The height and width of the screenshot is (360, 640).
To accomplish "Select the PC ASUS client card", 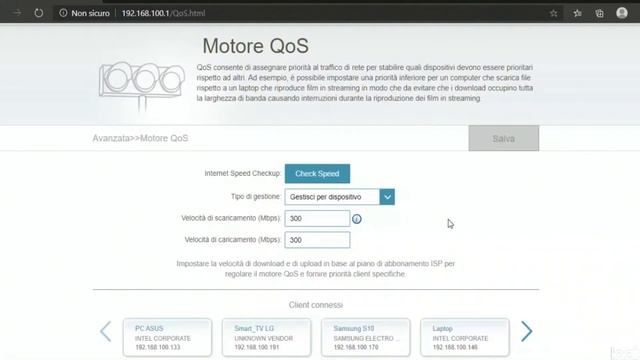I will coord(167,337).
